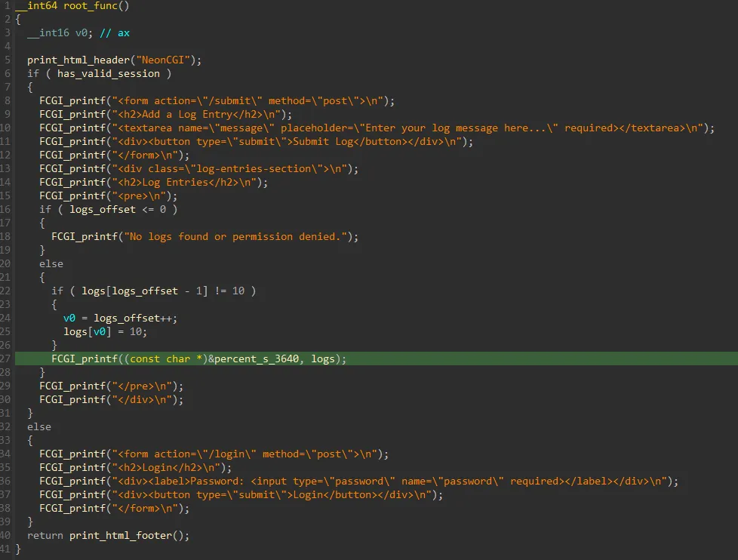
Task: Click the else keyword on line 32
Action: (39, 427)
